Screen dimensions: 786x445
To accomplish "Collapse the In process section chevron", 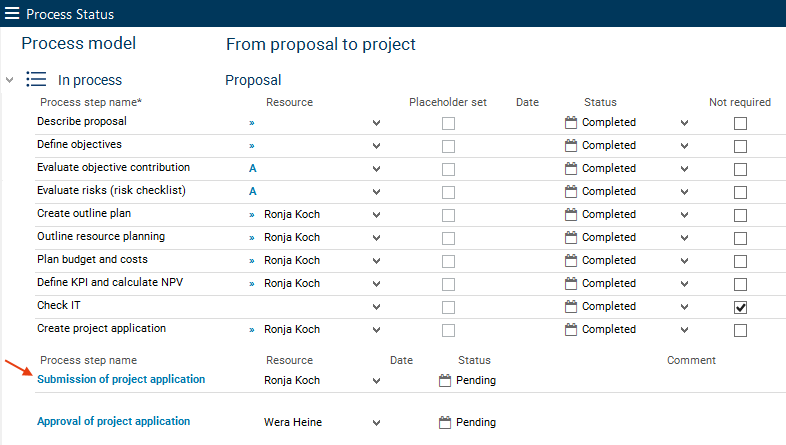I will pos(9,80).
